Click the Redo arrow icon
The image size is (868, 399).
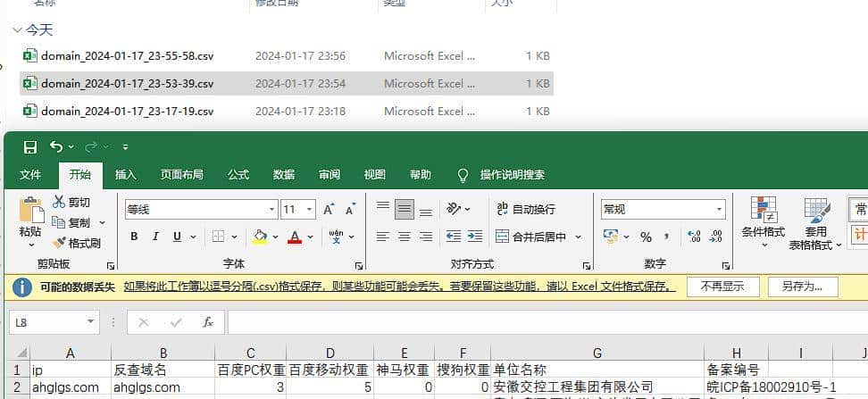point(91,146)
